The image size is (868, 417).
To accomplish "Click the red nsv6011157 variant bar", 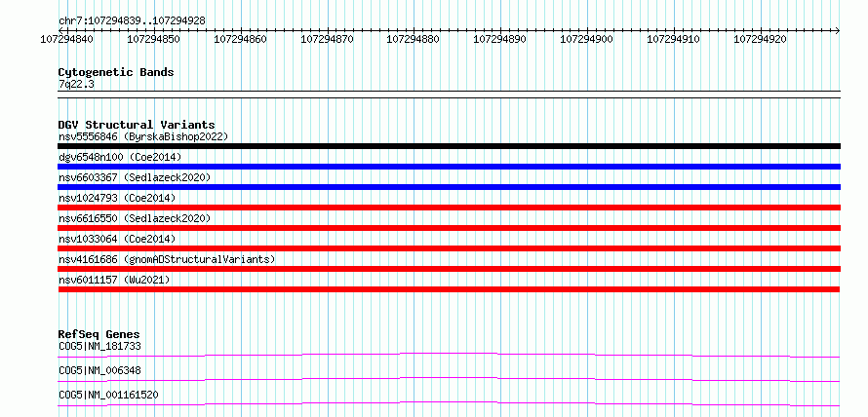I will pos(449,289).
